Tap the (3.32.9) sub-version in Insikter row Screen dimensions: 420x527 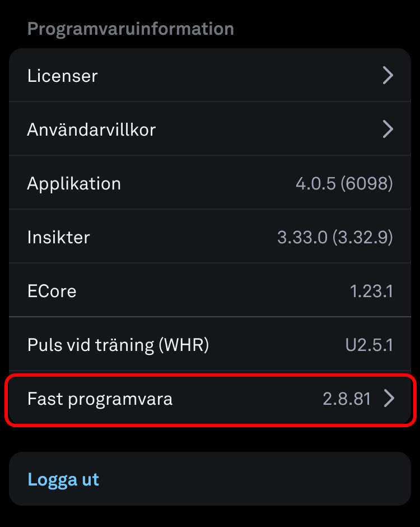pos(362,237)
